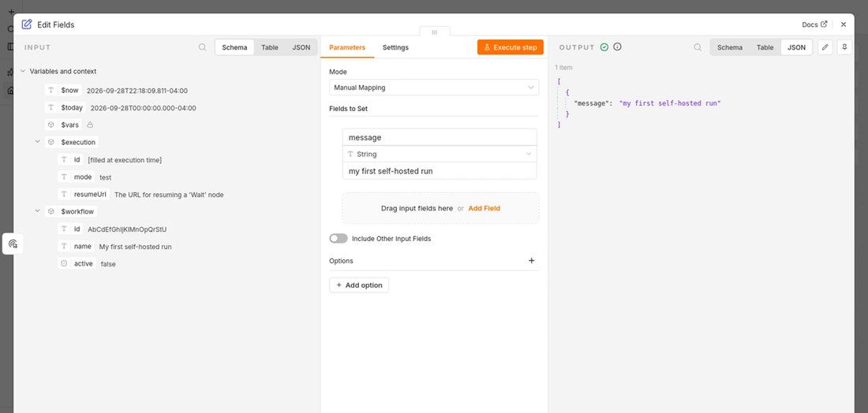Click the resumeUrl description text about Wait node
Screen dimensions: 868x413
click(x=169, y=195)
